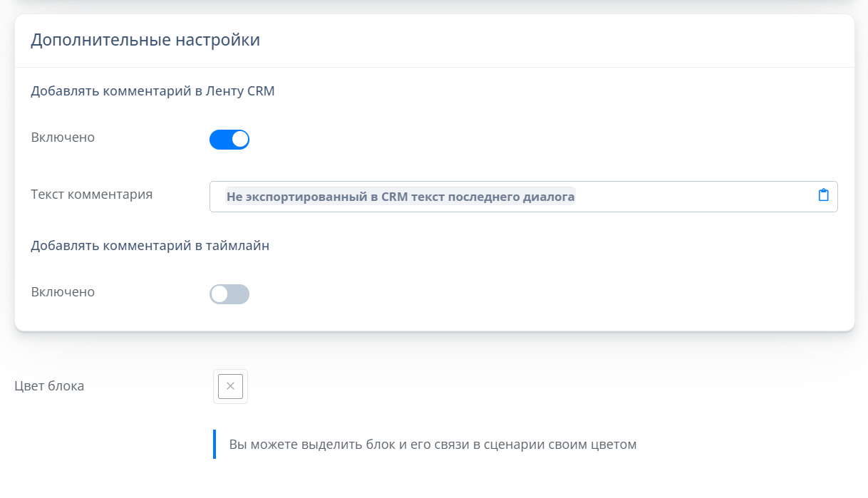
Task: Click the 'Текст комментария' field label
Action: (x=91, y=194)
